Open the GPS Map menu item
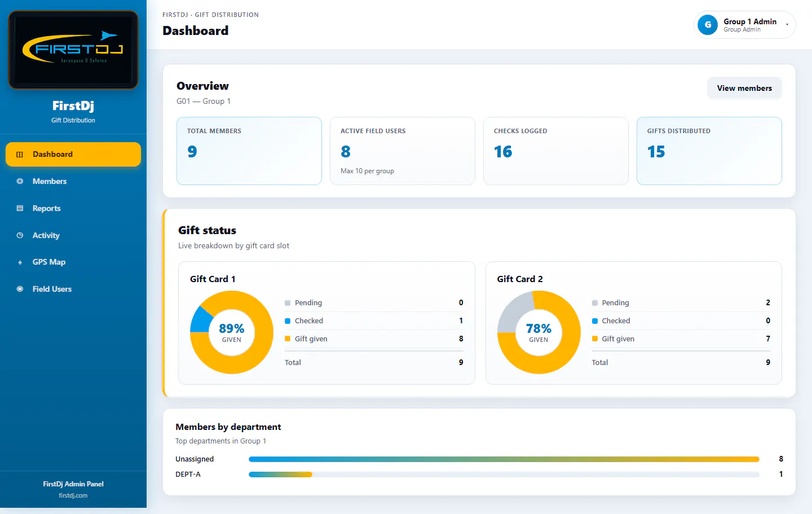This screenshot has width=812, height=514. tap(73, 262)
